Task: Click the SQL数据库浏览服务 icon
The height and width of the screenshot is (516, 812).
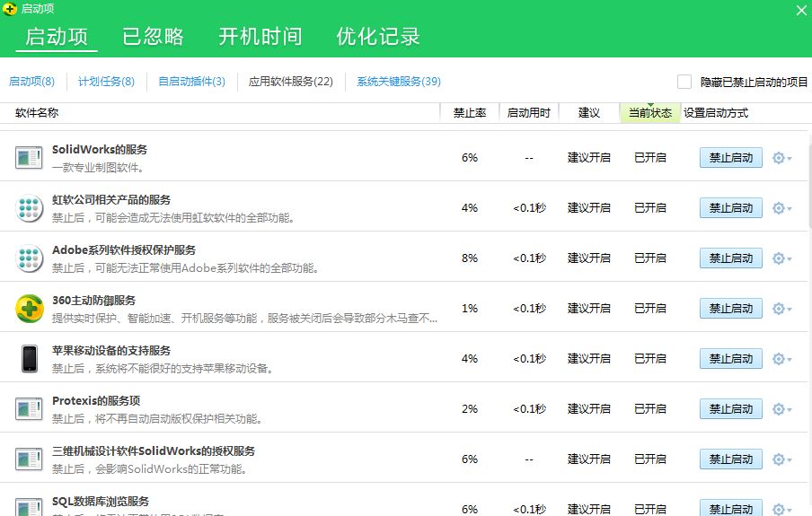Action: click(x=29, y=507)
